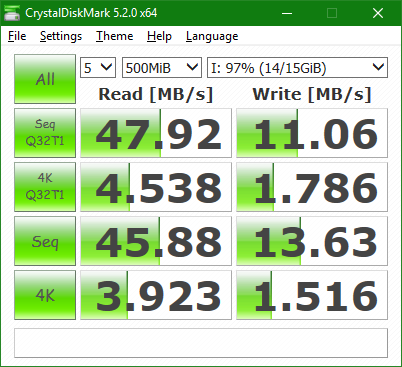Viewport: 402px width, 367px height.
Task: Select the 1.786 write result
Action: tap(312, 187)
